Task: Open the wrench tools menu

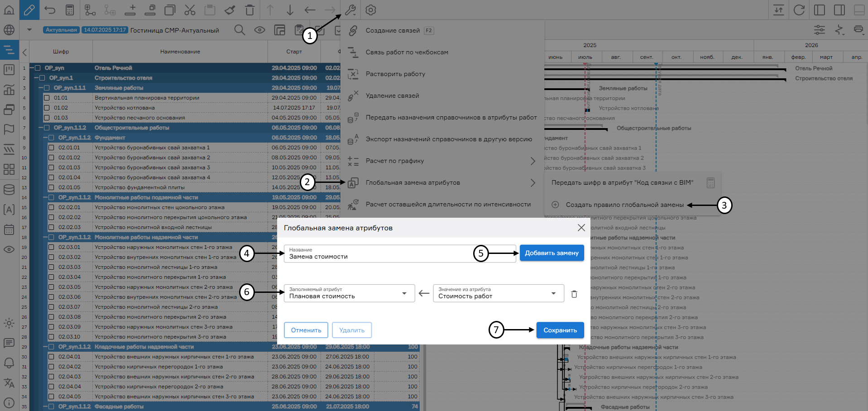Action: (350, 10)
